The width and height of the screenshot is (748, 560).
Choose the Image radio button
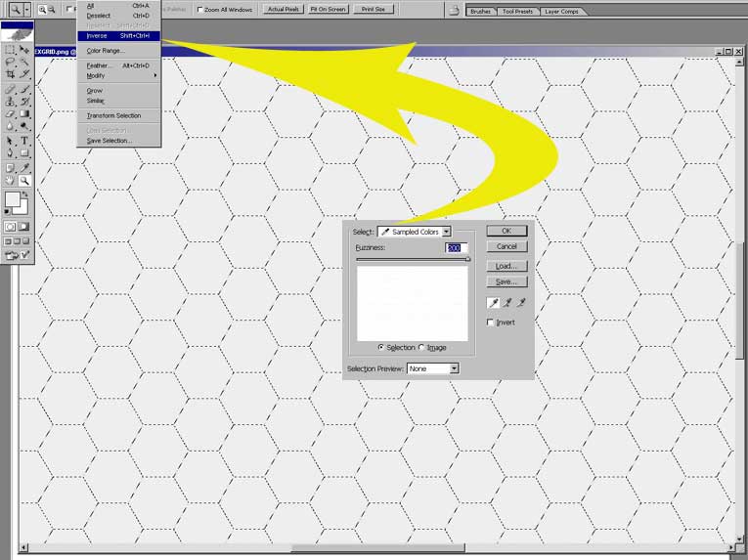coord(421,347)
